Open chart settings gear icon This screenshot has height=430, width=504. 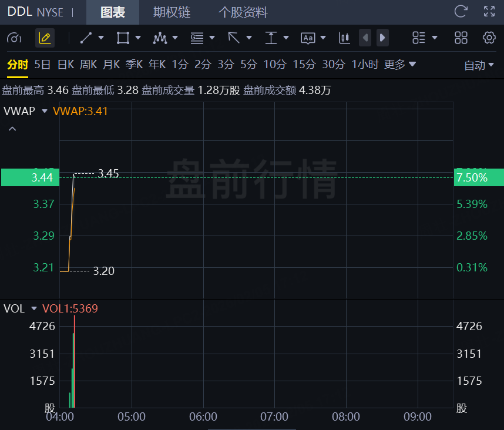coord(489,38)
